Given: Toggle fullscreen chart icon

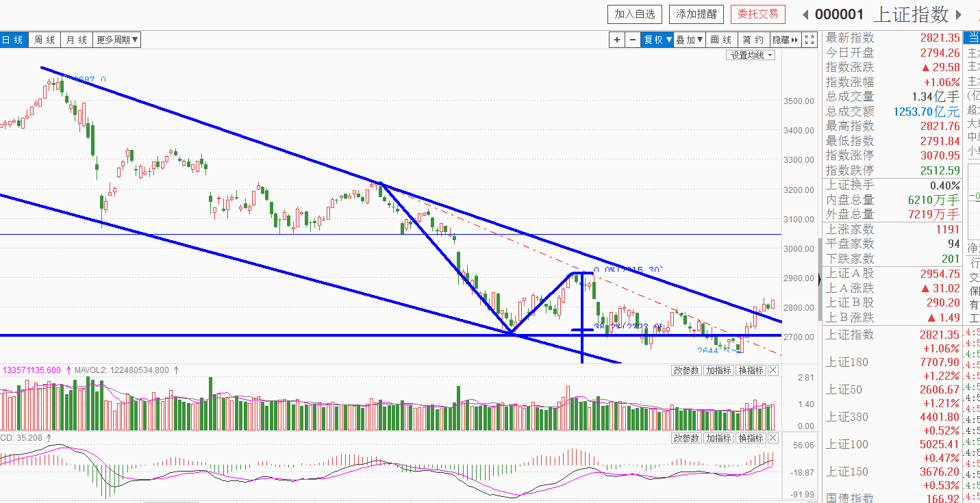Looking at the screenshot, I should [809, 40].
